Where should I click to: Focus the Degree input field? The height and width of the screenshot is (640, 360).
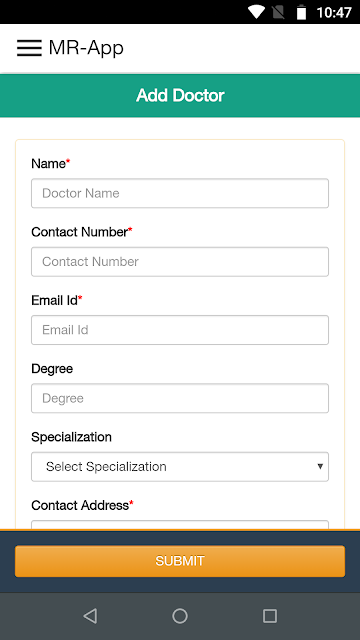pyautogui.click(x=180, y=398)
